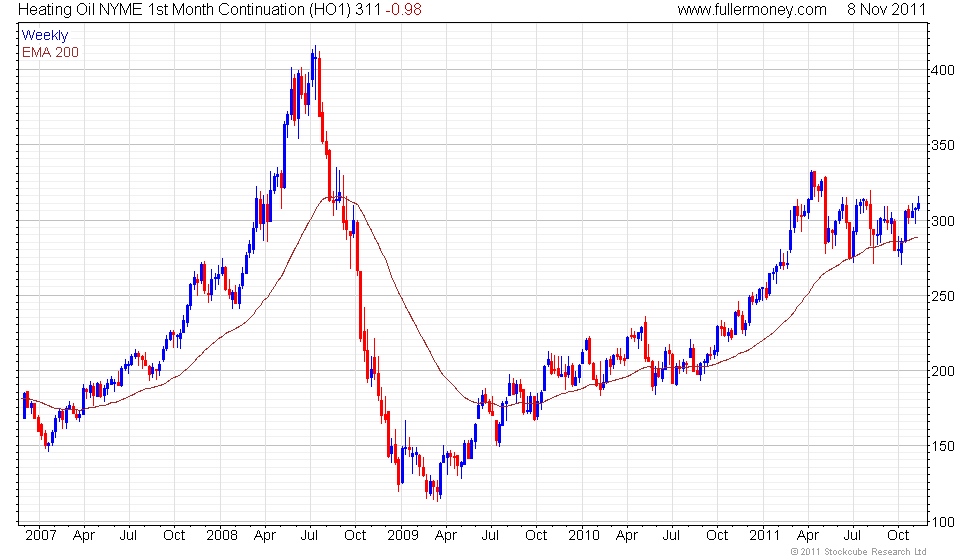Click the 350 price axis label
Viewport: 980px width, 560px height.
(942, 145)
